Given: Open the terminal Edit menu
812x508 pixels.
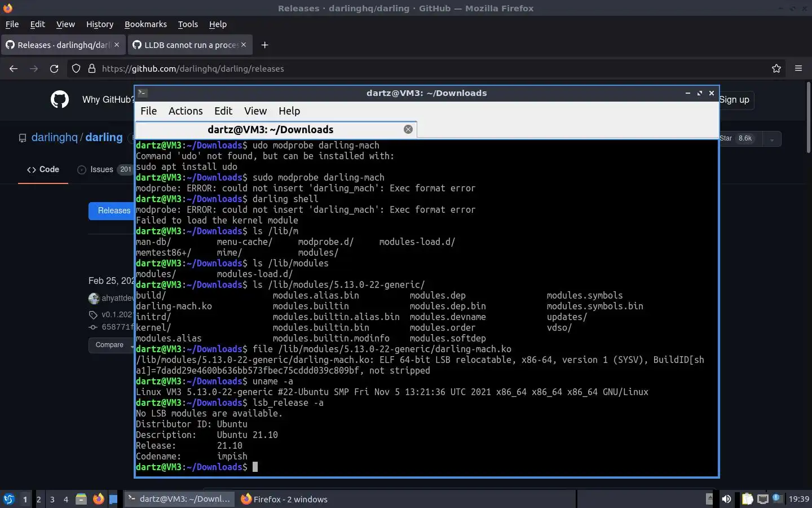Looking at the screenshot, I should coord(223,111).
